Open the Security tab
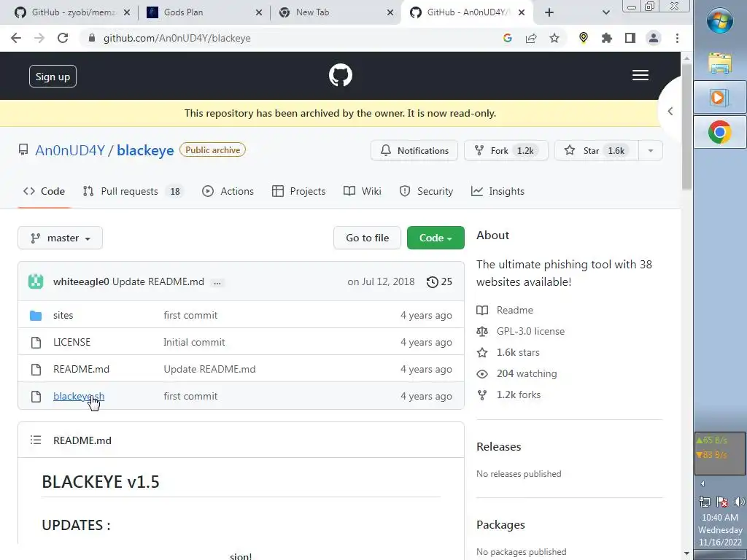 tap(426, 191)
